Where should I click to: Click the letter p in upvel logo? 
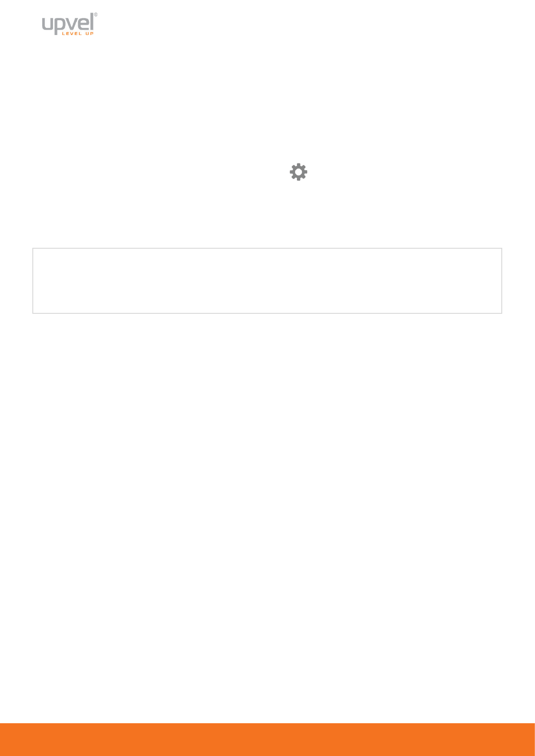coord(60,26)
